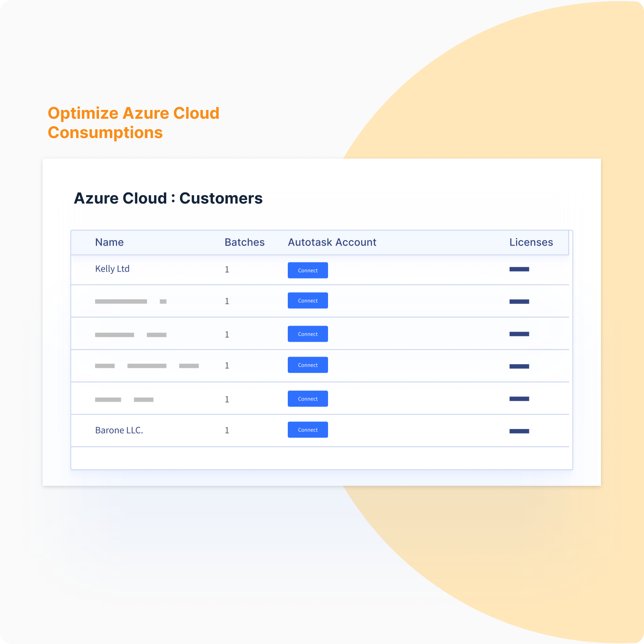Screen dimensions: 644x644
Task: Click Connect button for Barone LLC.
Action: (308, 429)
